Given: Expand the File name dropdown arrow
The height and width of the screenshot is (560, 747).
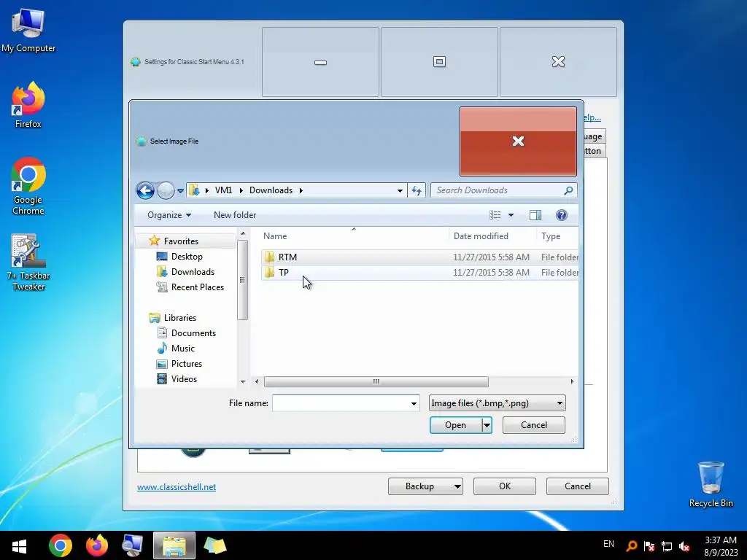Looking at the screenshot, I should 414,403.
